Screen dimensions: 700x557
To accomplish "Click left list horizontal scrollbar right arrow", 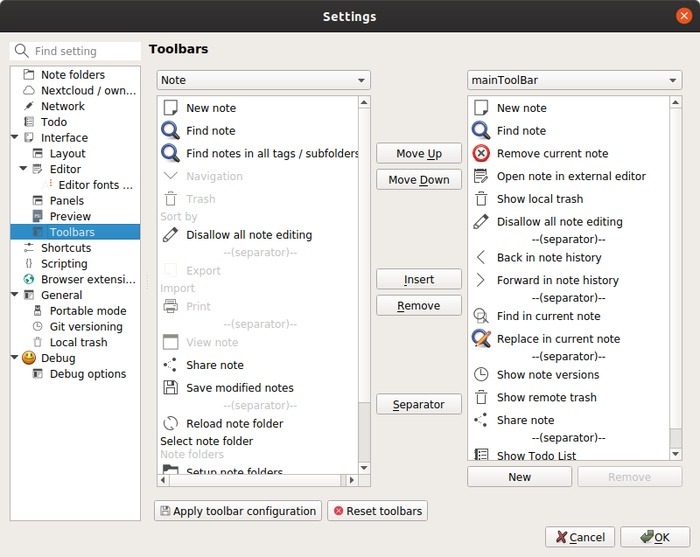I will (x=352, y=480).
